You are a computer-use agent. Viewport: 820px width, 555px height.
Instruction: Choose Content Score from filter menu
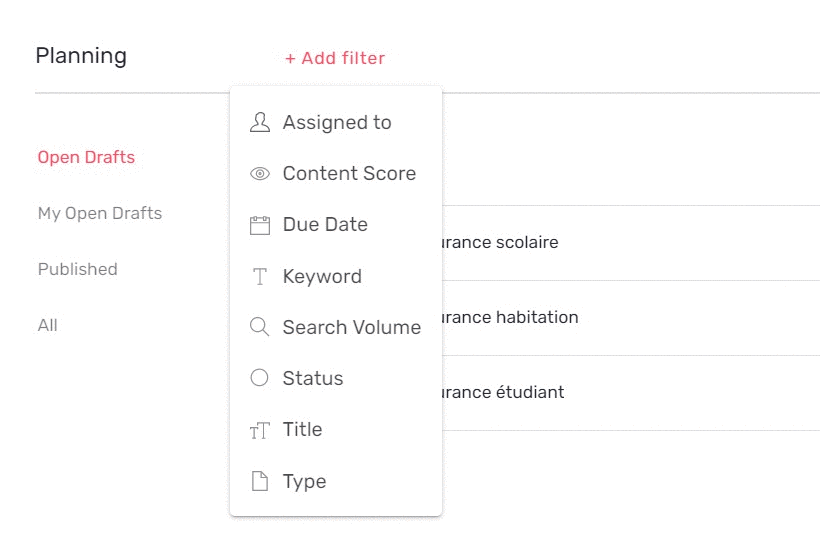349,174
